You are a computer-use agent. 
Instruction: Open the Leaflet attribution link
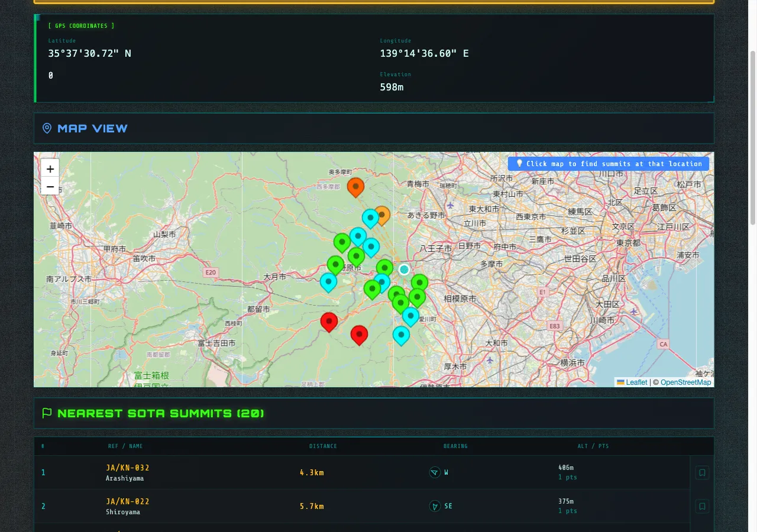tap(636, 382)
